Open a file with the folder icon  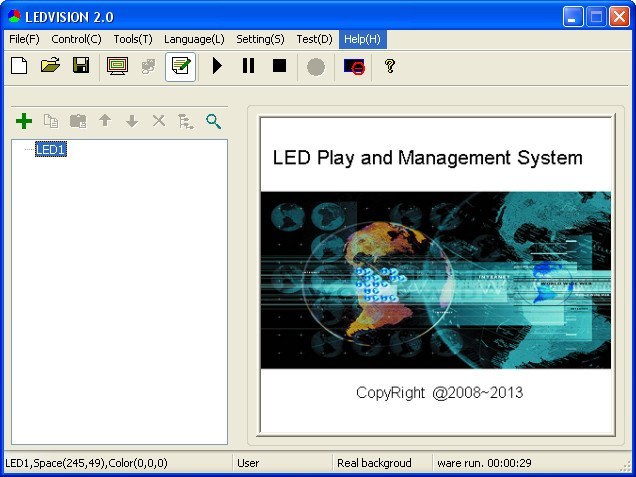click(50, 66)
